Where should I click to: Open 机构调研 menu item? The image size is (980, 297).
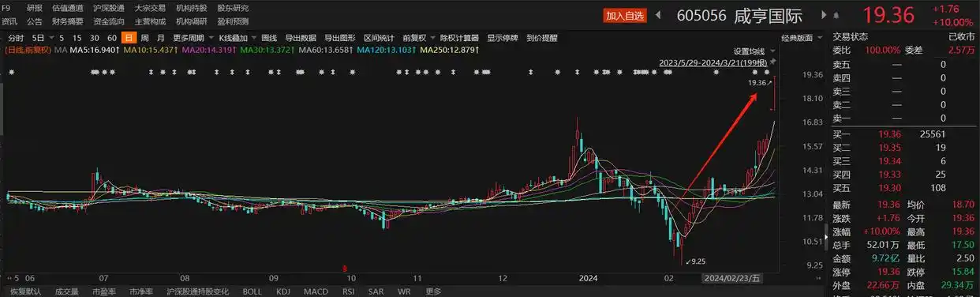click(192, 21)
